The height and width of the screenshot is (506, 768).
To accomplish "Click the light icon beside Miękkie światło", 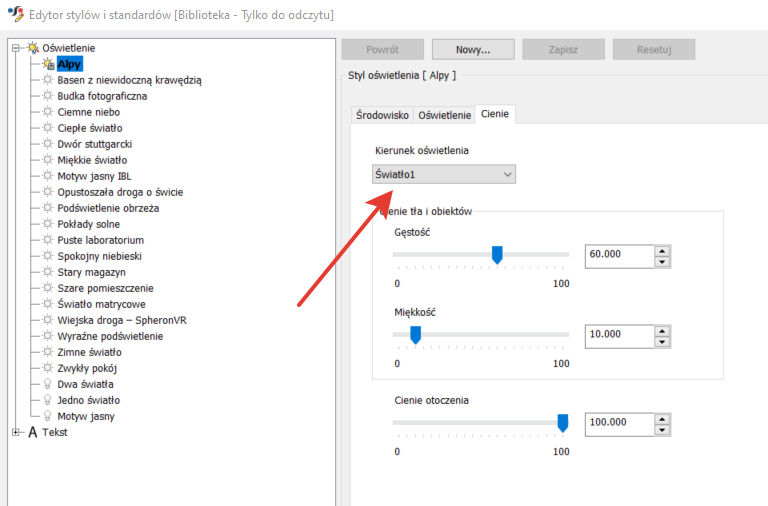I will pos(48,160).
